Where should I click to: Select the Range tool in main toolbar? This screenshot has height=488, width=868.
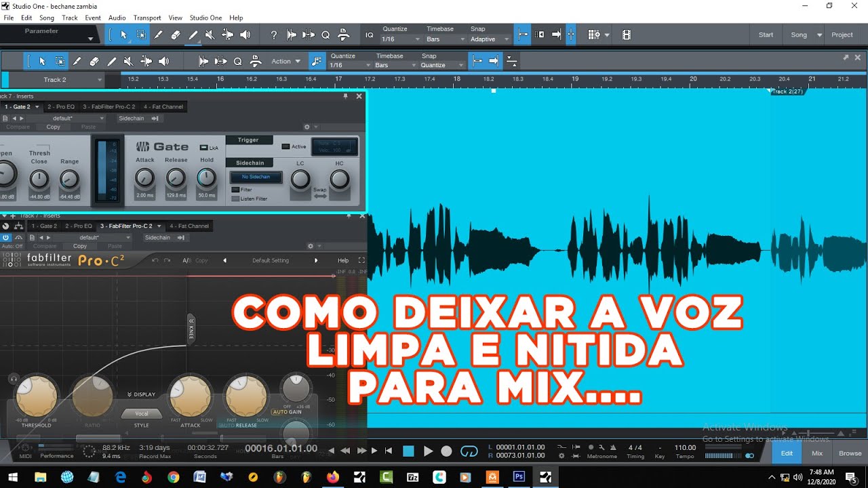point(141,35)
